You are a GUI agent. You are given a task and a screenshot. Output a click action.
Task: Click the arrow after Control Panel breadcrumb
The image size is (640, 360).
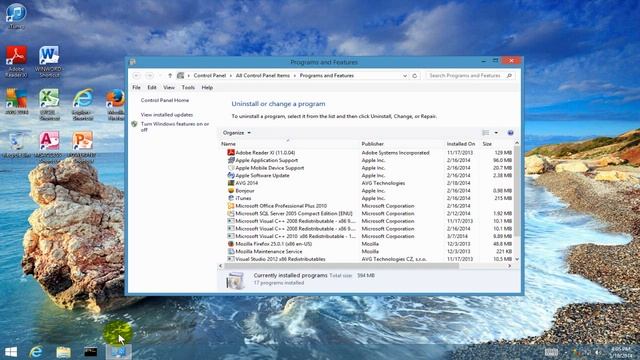pyautogui.click(x=231, y=76)
